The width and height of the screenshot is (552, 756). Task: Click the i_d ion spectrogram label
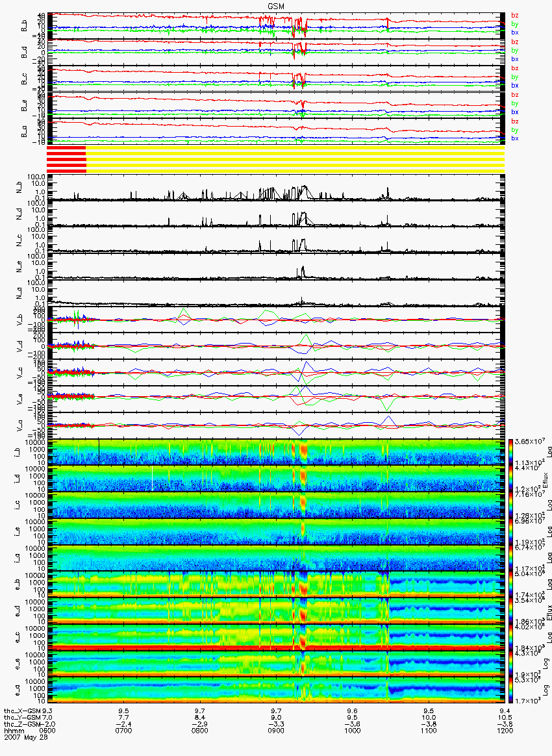[18, 479]
